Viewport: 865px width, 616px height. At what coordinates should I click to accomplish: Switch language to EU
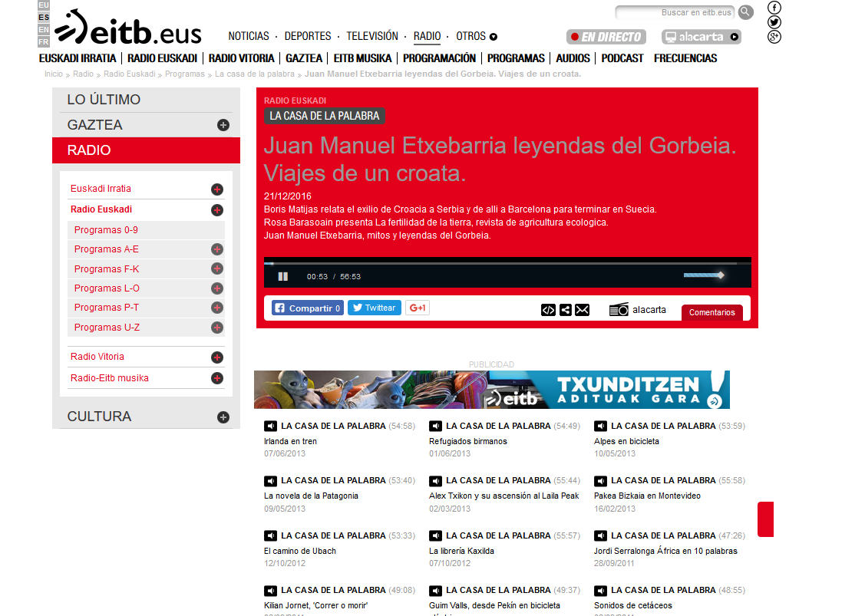click(44, 5)
